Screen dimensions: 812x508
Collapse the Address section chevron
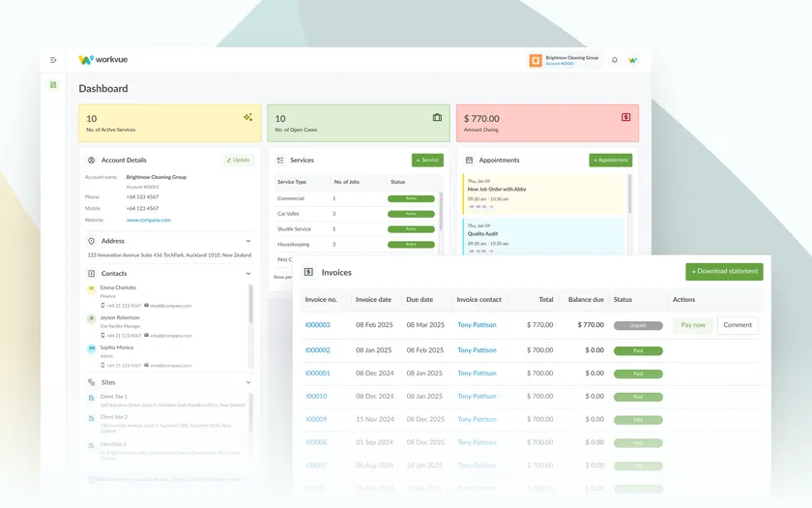[248, 241]
